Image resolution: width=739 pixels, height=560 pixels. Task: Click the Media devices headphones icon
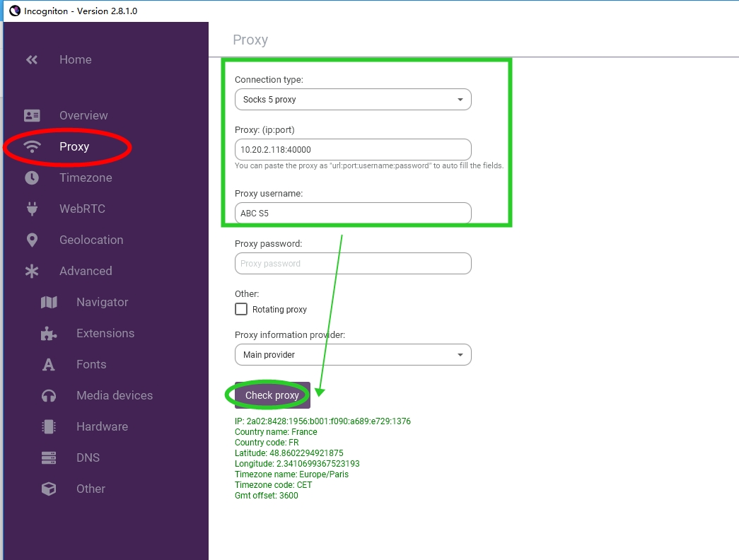pyautogui.click(x=49, y=395)
